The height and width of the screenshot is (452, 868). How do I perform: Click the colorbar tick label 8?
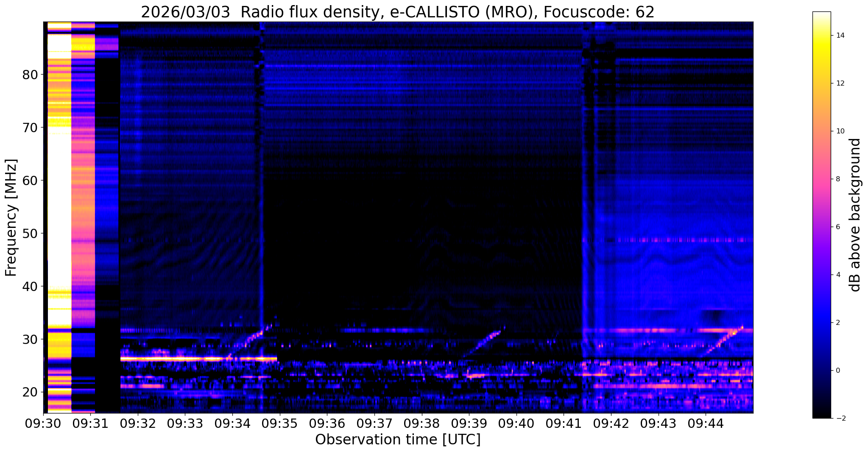[837, 179]
